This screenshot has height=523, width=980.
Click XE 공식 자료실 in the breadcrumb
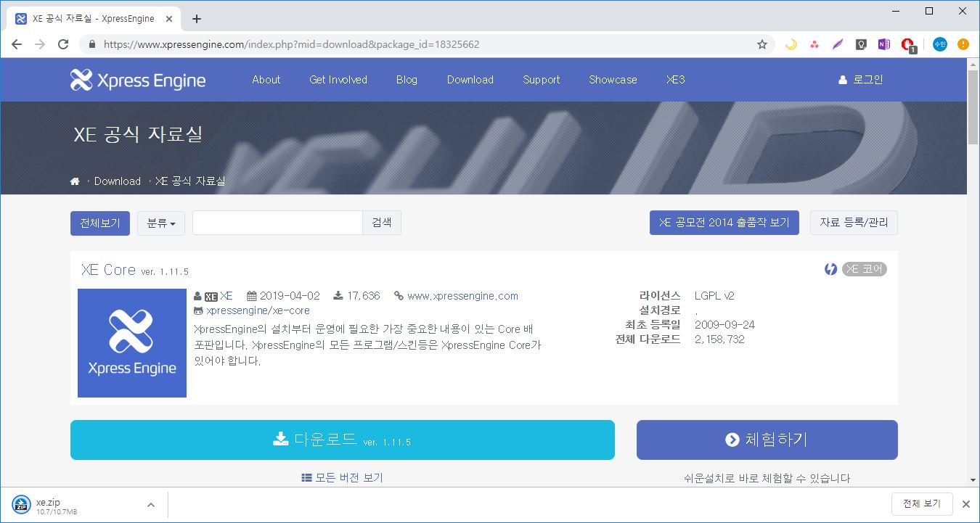pyautogui.click(x=190, y=181)
